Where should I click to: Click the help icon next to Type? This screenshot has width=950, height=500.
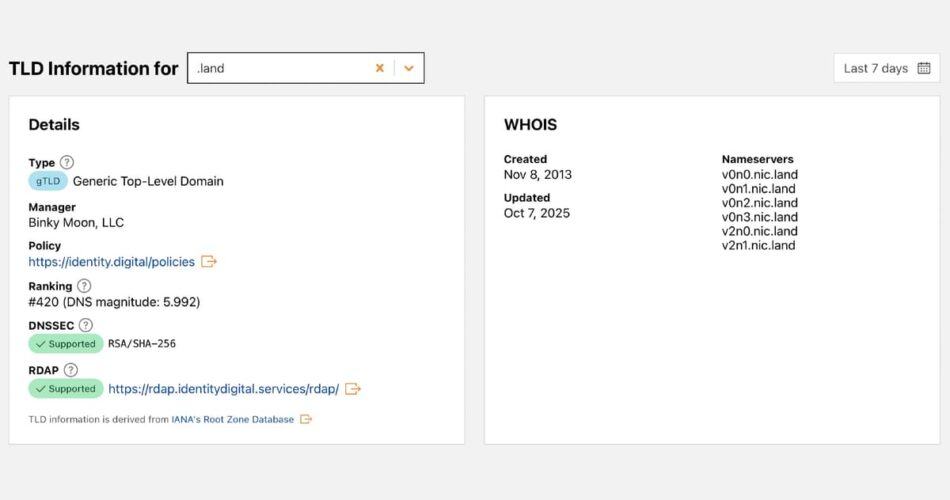pos(67,162)
